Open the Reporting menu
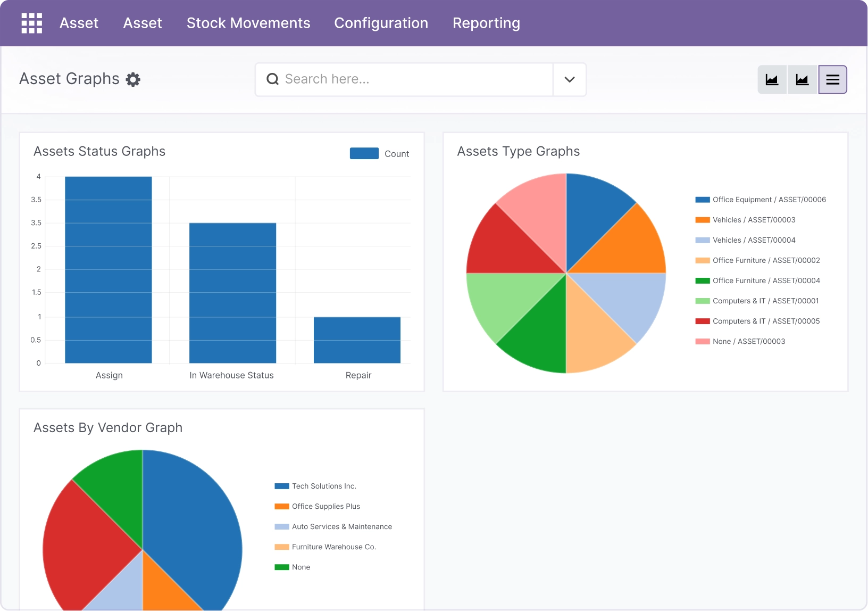The height and width of the screenshot is (611, 868). [486, 23]
